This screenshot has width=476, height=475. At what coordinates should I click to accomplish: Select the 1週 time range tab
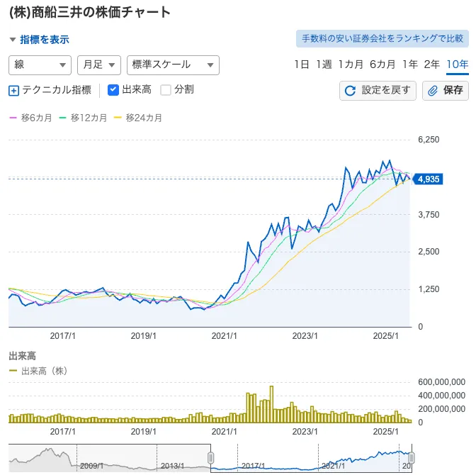pos(324,65)
